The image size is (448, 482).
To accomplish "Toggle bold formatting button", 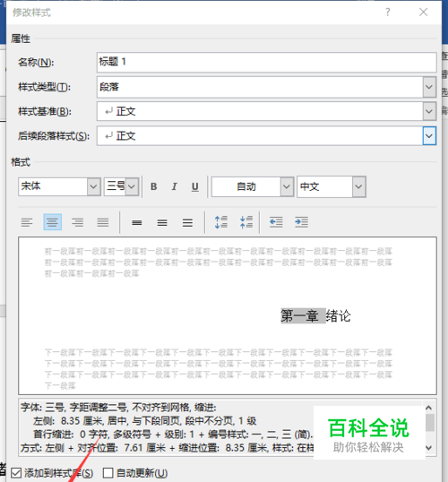I will click(154, 186).
